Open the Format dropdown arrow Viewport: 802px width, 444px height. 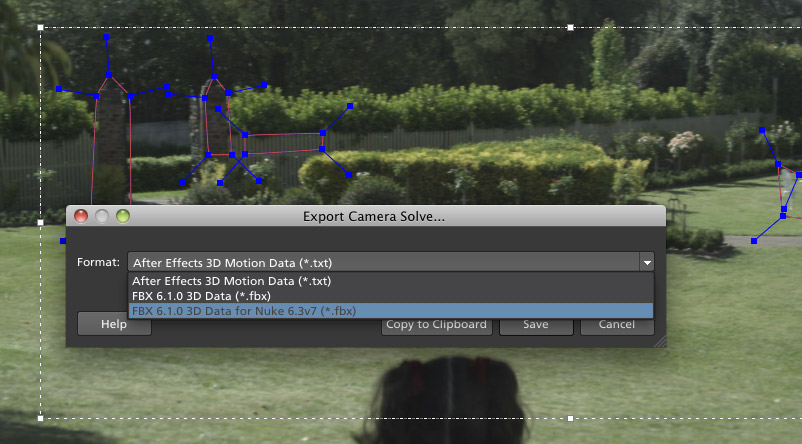pyautogui.click(x=647, y=262)
